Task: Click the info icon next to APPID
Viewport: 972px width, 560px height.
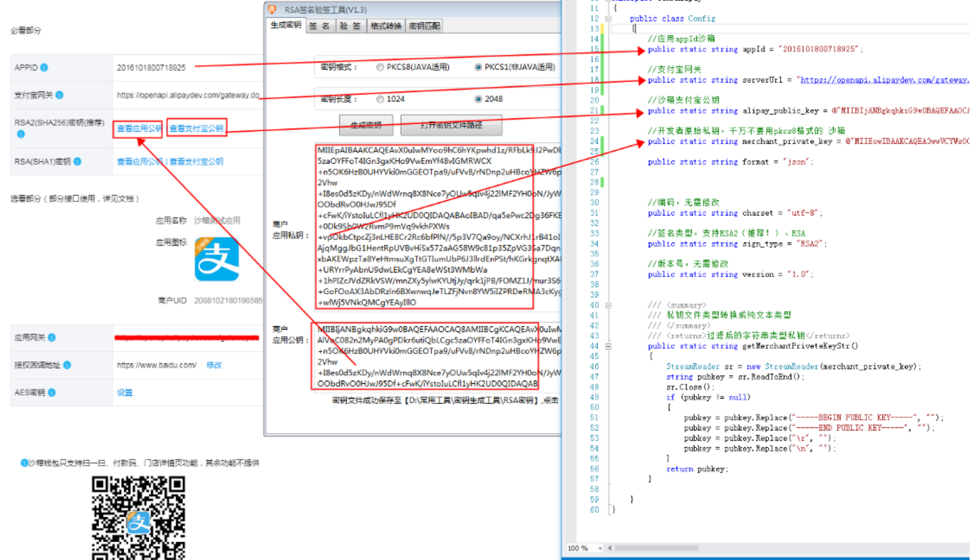Action: pyautogui.click(x=44, y=68)
